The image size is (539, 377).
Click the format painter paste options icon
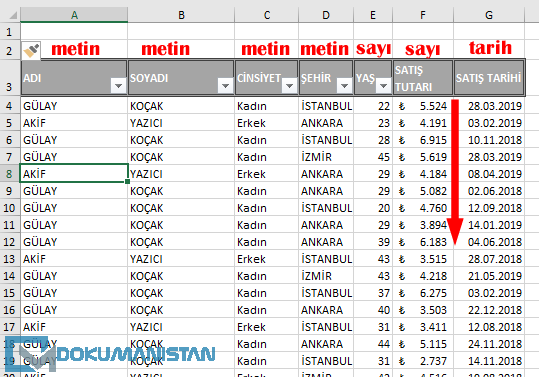pos(31,51)
